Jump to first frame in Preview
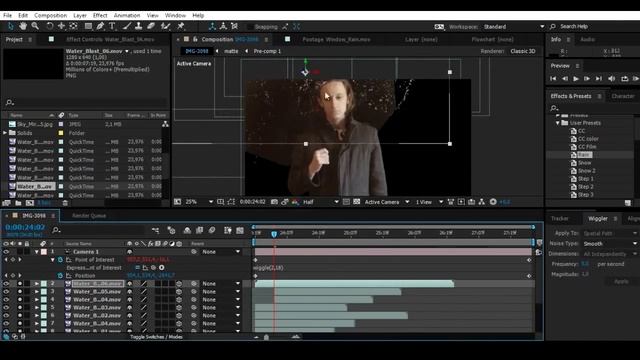 coord(553,78)
